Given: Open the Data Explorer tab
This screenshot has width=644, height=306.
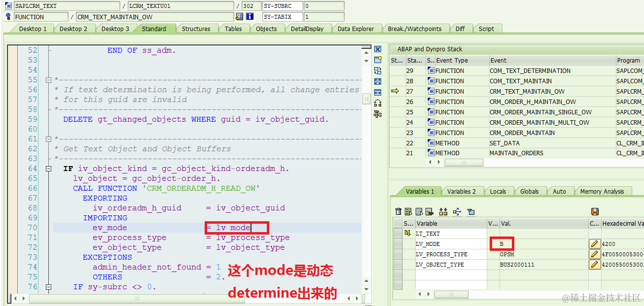Looking at the screenshot, I should (x=356, y=29).
